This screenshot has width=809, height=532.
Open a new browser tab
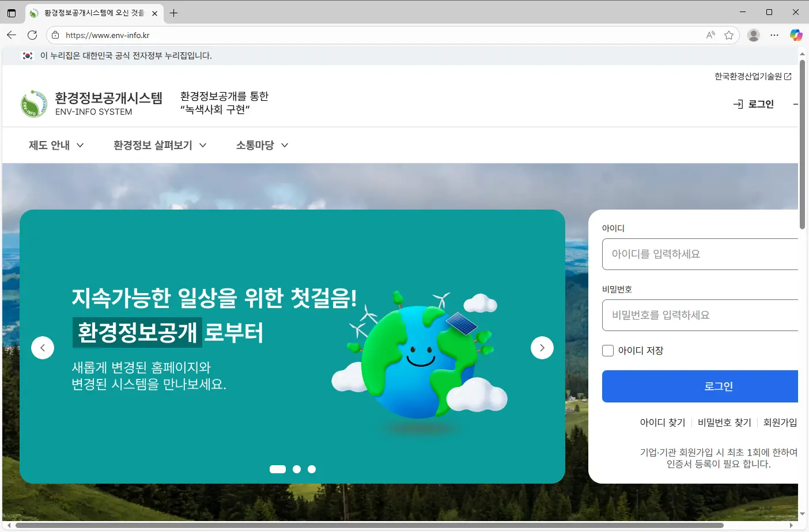coord(173,13)
